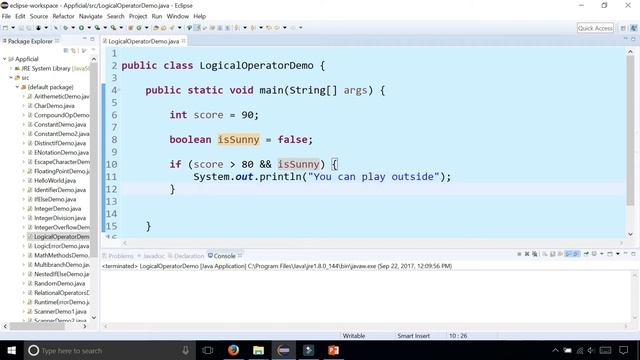640x360 pixels.
Task: Open the Help menu
Action: coord(200,16)
